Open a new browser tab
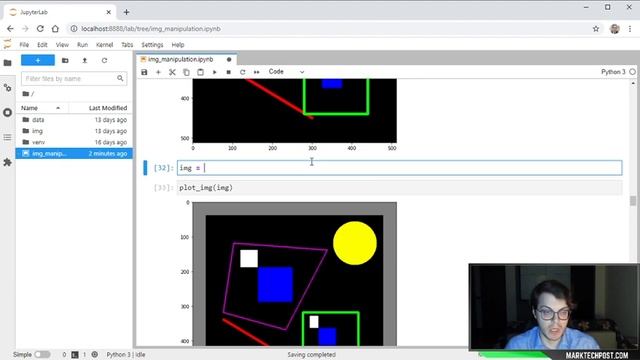Screen dimensions: 640x360 click(x=126, y=12)
